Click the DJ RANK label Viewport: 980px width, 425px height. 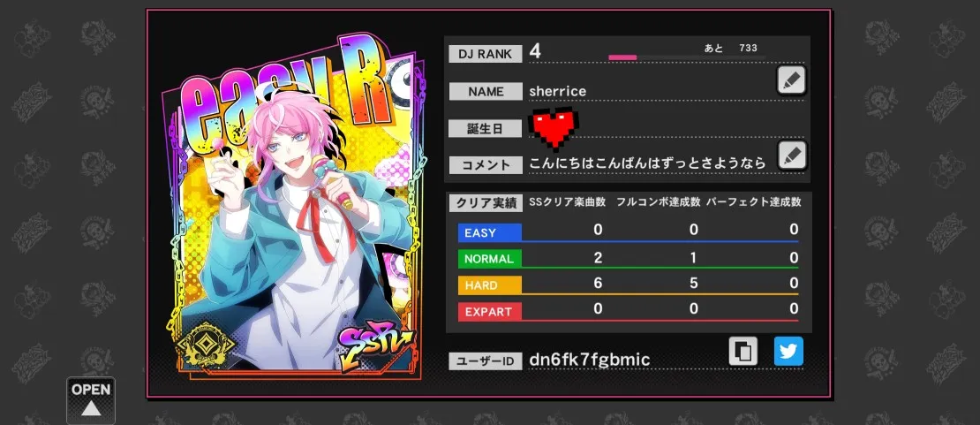tap(485, 55)
